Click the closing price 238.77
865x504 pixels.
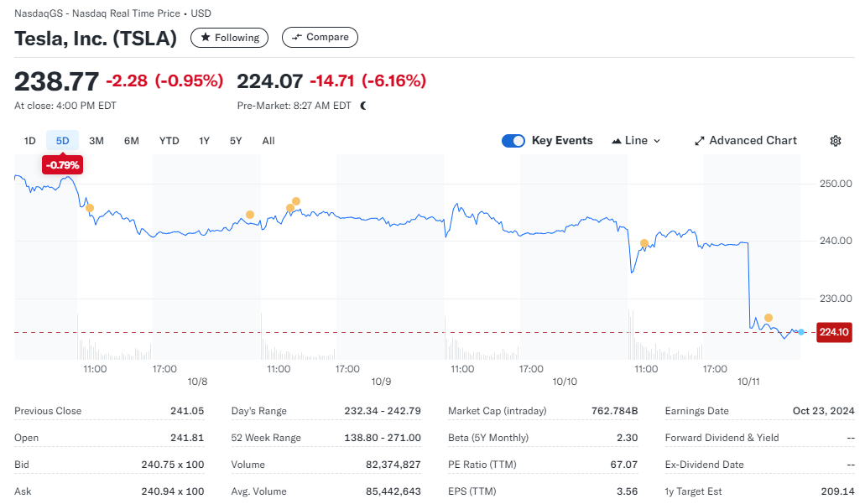click(x=56, y=81)
